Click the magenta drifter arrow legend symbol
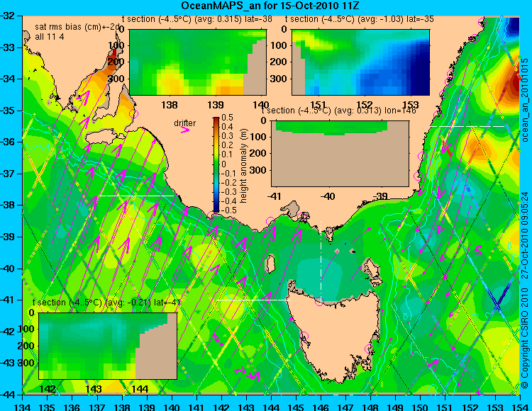 coord(185,130)
